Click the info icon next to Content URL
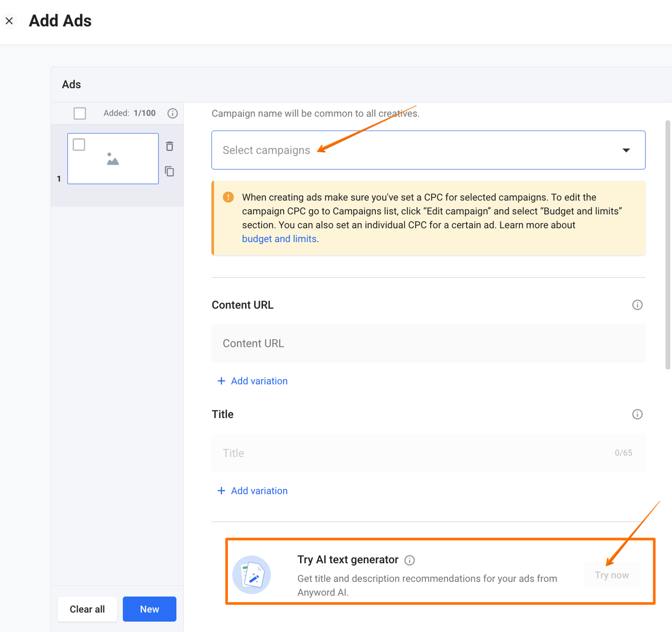Screen dimensions: 672x632 (637, 304)
